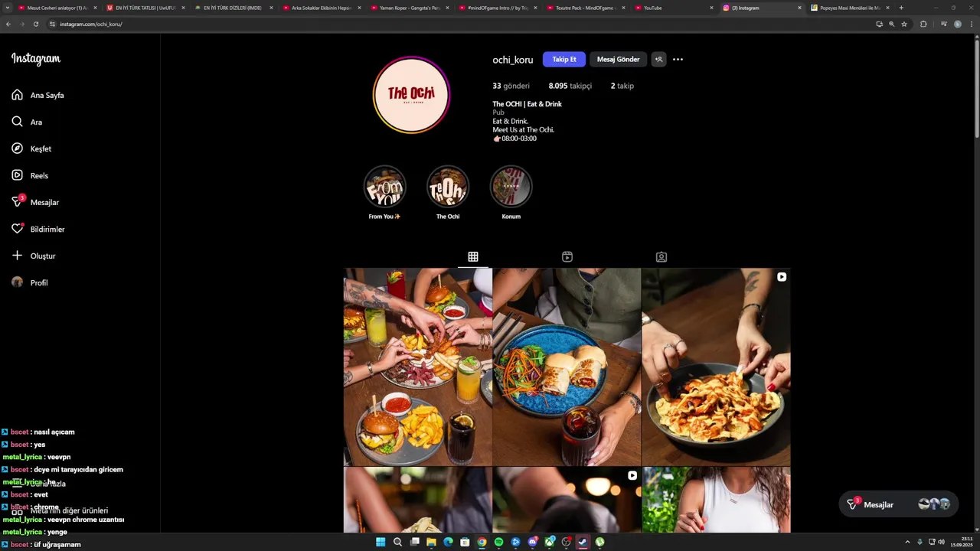Switch to Arka Sokaklar Ekibinin tab
Screen dimensions: 980x551
pos(322,8)
